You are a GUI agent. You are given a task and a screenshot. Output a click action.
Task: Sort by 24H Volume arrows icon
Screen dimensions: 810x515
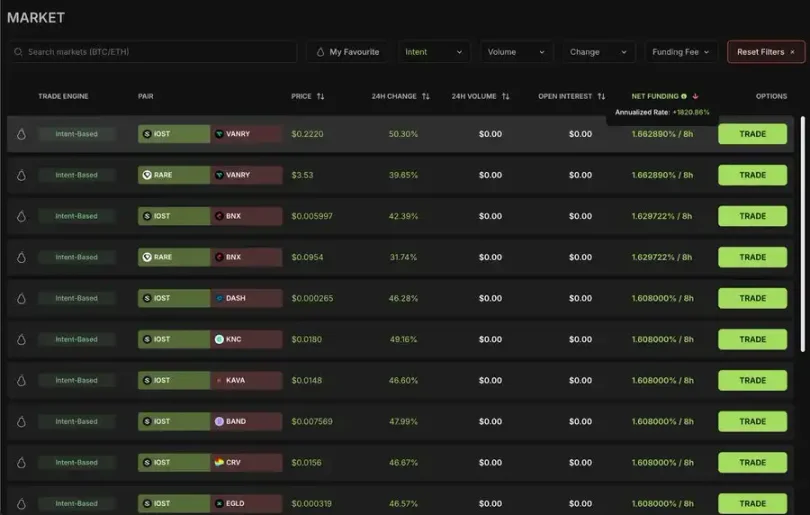pyautogui.click(x=506, y=96)
